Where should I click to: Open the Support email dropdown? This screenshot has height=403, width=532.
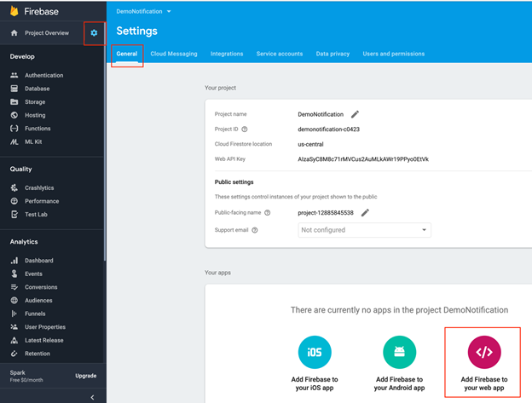[364, 230]
